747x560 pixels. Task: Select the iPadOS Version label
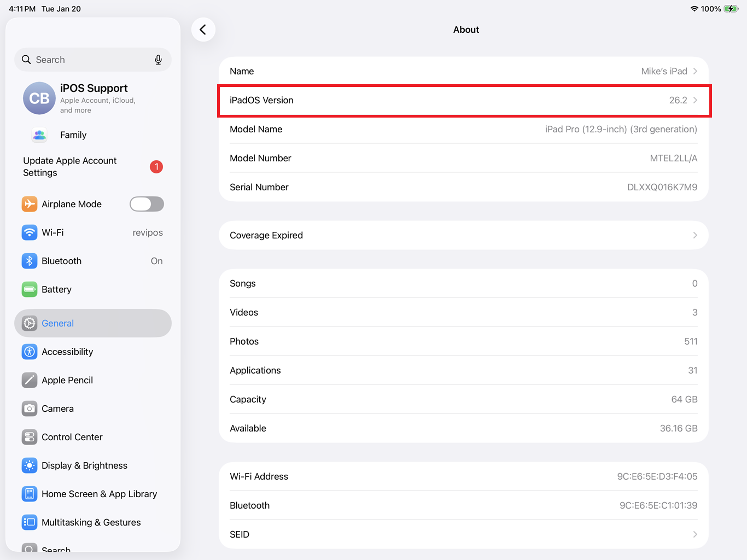click(x=261, y=100)
